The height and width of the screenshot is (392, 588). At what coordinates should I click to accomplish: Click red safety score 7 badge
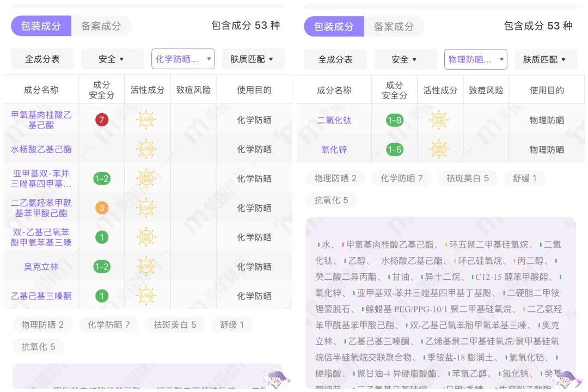(102, 120)
